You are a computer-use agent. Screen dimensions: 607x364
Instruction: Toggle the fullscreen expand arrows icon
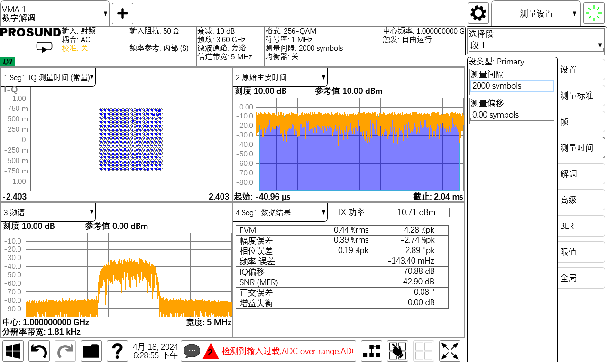click(450, 351)
